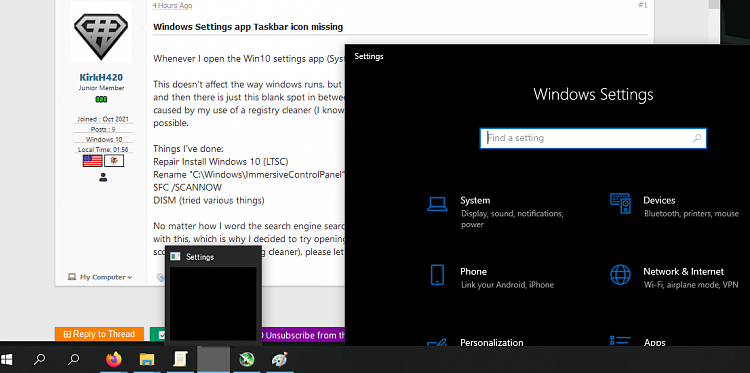Click 'Link your Android, iPhone' description
The width and height of the screenshot is (750, 373).
pyautogui.click(x=507, y=285)
